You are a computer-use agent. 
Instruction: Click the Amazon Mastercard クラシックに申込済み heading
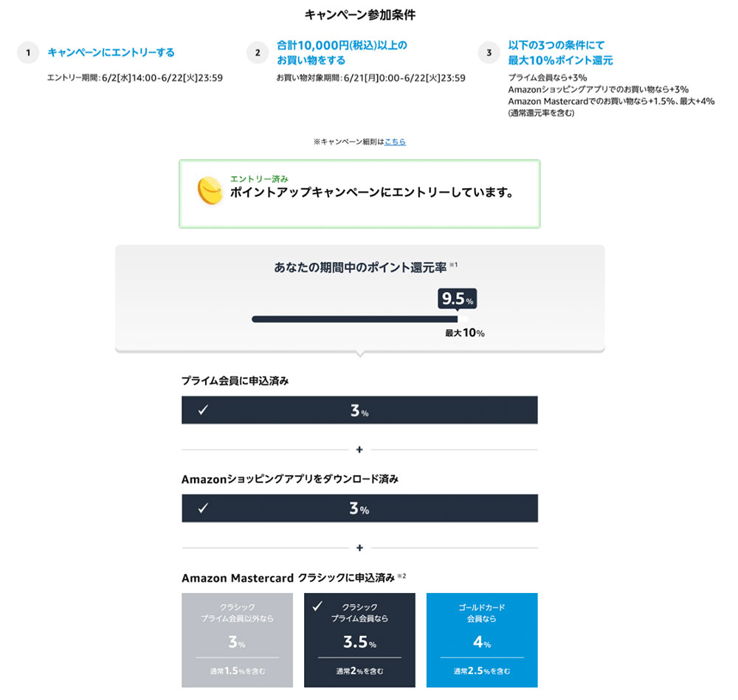[x=288, y=578]
